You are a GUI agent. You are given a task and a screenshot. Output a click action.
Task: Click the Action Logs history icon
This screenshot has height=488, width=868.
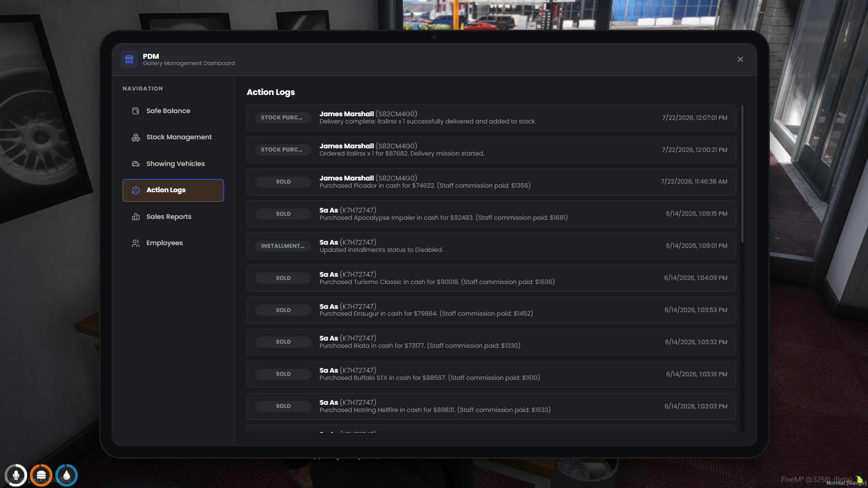[135, 190]
